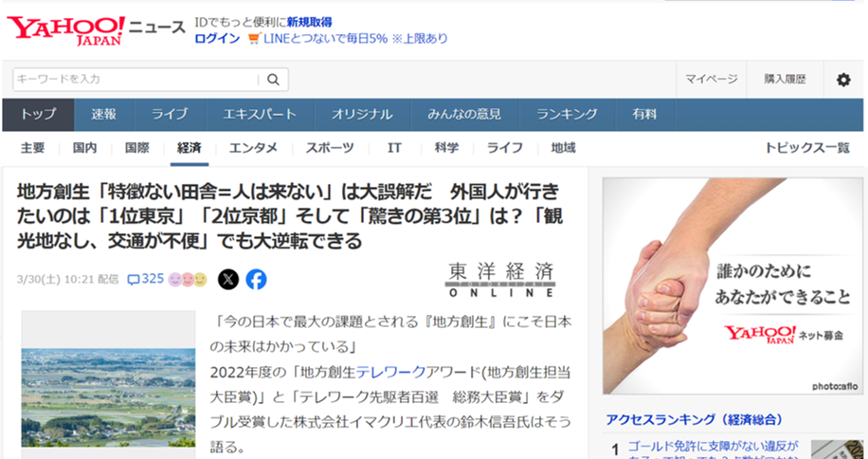Screen dimensions: 868x459
Task: Share article on X icon
Action: [228, 279]
